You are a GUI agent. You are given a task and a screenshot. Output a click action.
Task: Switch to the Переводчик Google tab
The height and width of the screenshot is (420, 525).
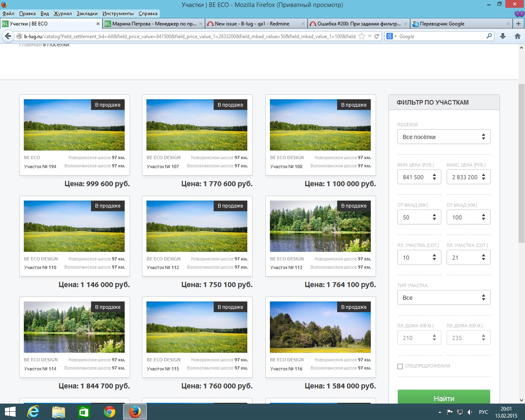point(442,24)
